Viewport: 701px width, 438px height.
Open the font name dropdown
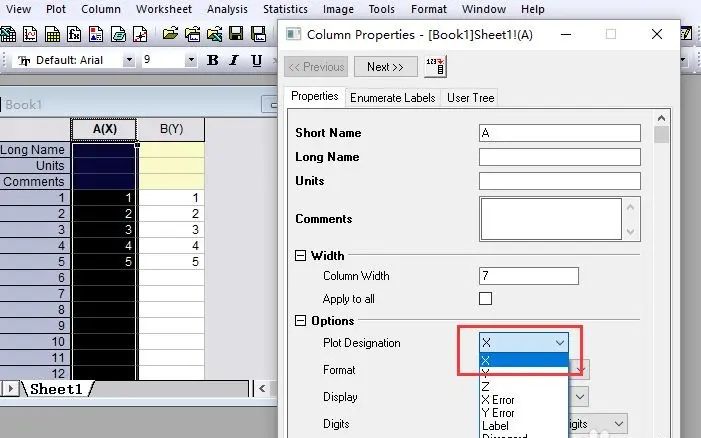coord(129,59)
